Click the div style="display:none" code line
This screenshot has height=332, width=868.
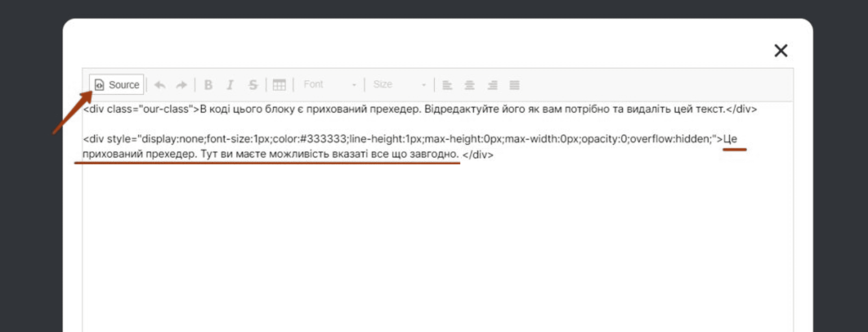coord(410,139)
